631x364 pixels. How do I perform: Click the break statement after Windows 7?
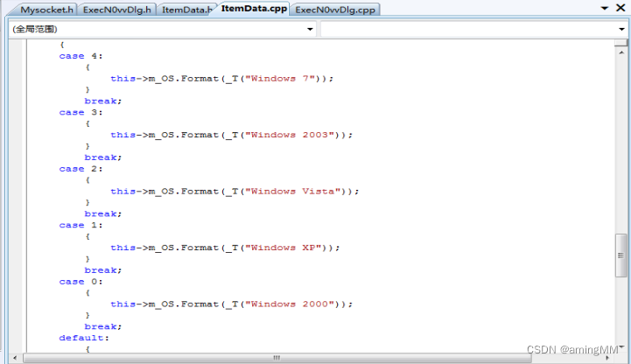coord(103,101)
